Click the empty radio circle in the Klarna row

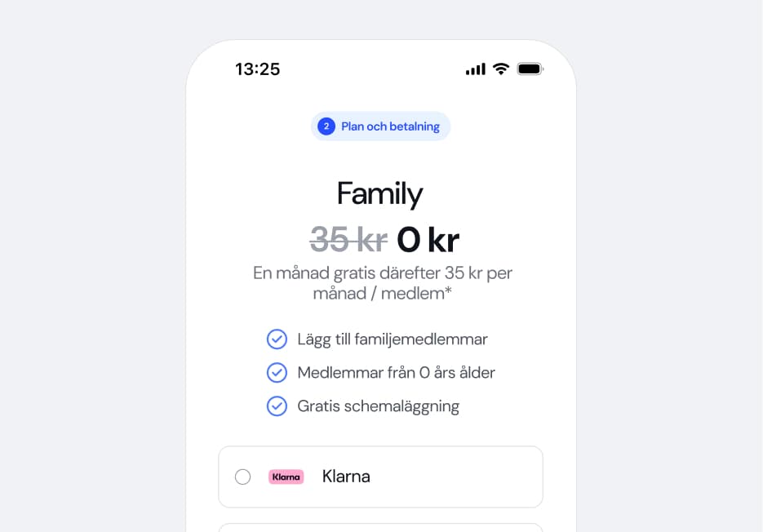click(242, 477)
